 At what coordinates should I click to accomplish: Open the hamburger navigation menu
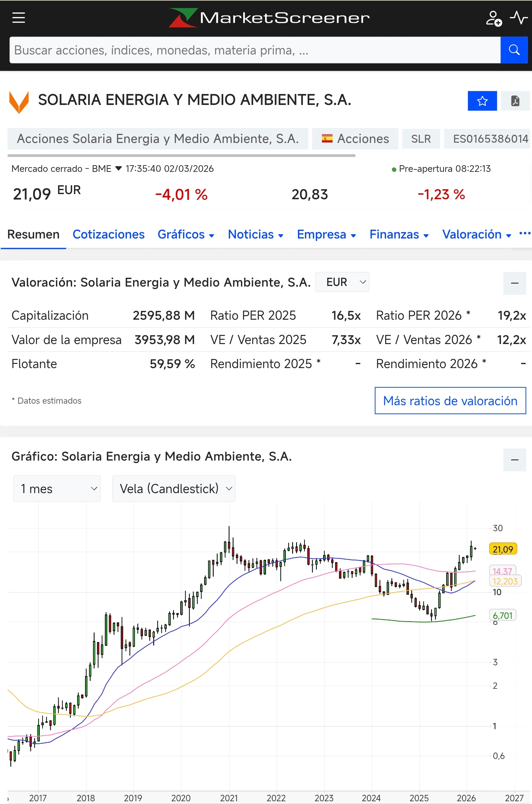pos(19,18)
